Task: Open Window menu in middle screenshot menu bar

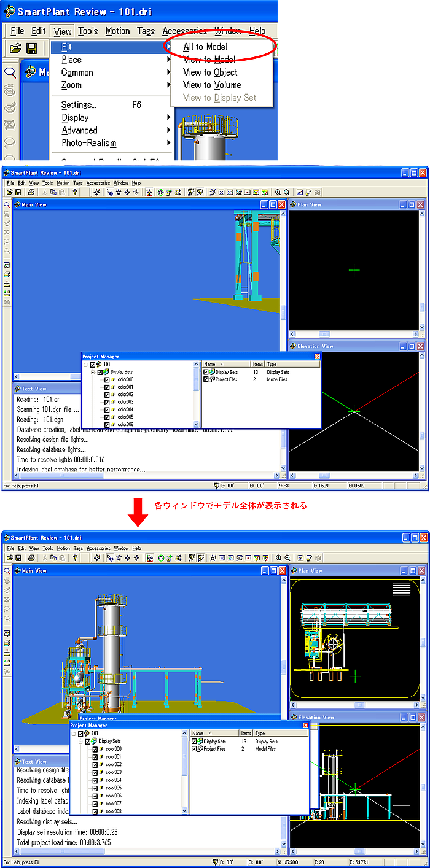Action: 121,183
